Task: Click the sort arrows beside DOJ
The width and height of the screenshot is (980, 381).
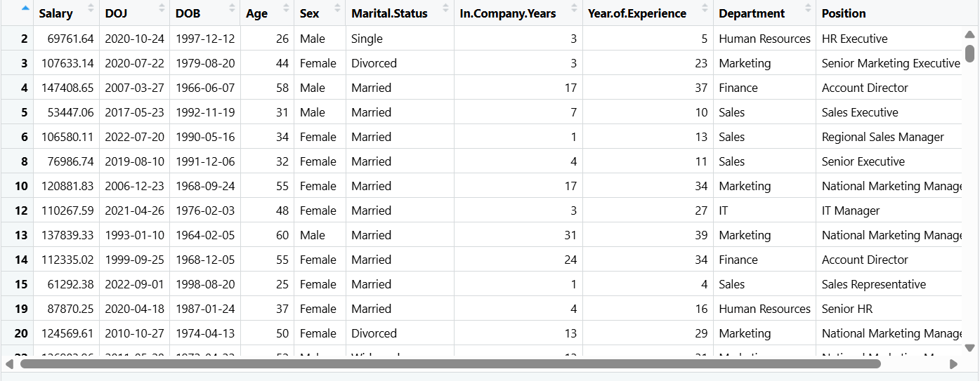Action: (161, 8)
